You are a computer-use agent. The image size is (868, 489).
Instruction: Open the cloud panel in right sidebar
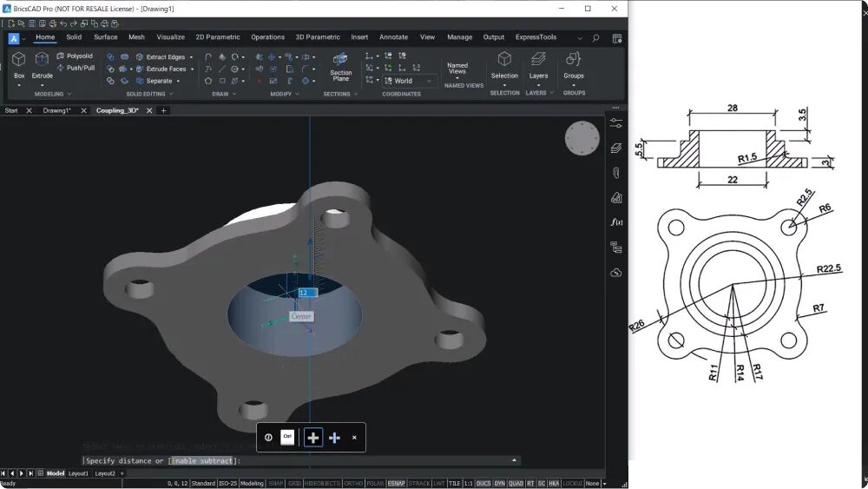(x=616, y=273)
